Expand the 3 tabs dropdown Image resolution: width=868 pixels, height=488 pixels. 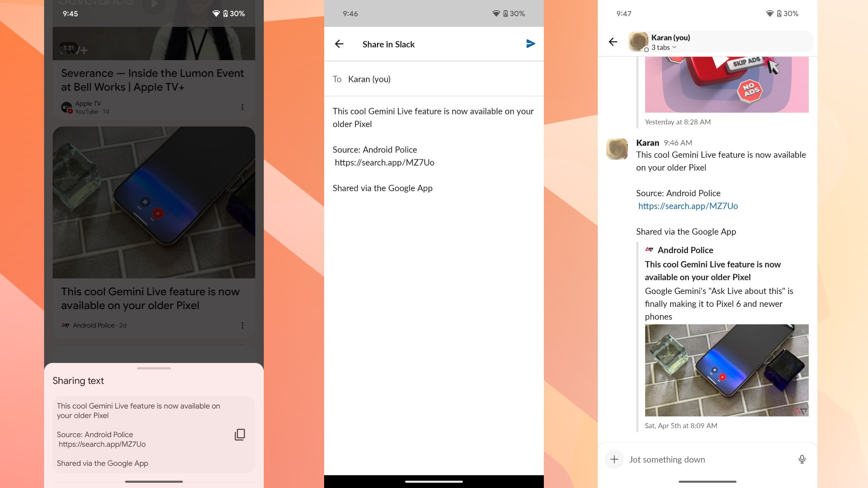(x=664, y=47)
